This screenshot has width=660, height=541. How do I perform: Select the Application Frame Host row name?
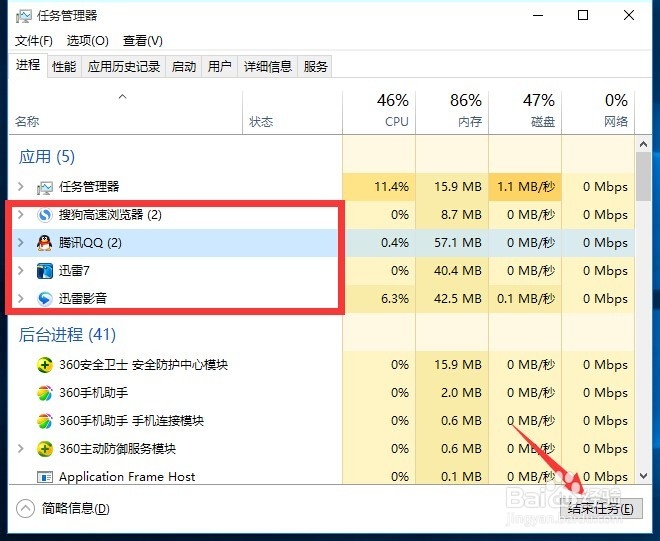(x=127, y=477)
